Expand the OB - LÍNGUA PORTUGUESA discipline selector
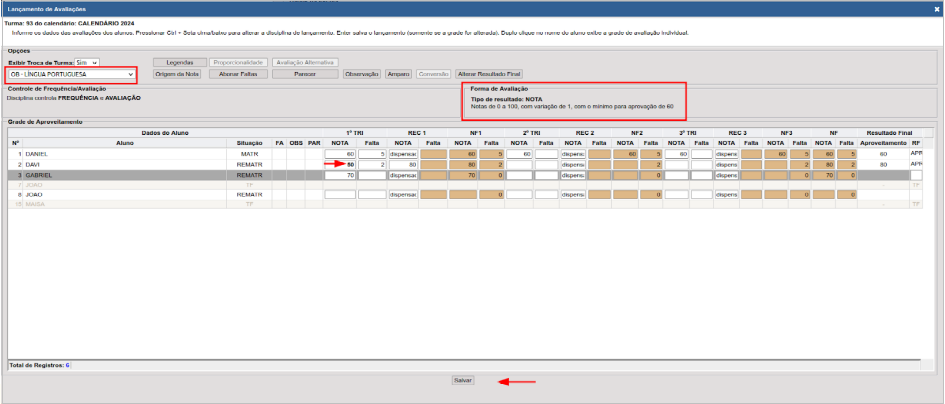The image size is (945, 404). (71, 74)
